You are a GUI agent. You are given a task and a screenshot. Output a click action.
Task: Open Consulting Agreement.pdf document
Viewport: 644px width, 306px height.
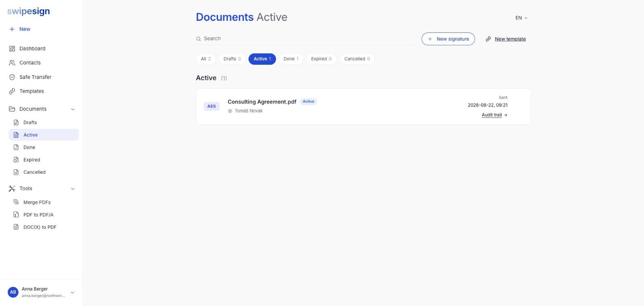[x=262, y=102]
